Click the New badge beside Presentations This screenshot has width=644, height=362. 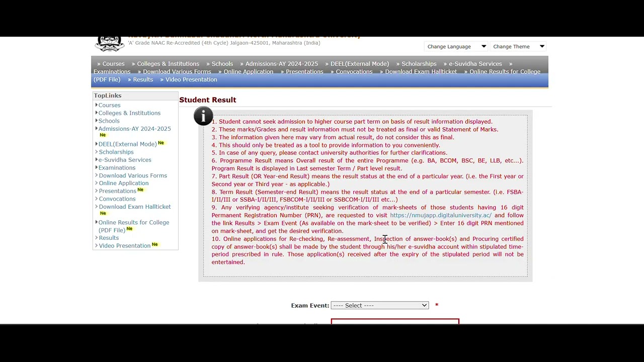140,190
